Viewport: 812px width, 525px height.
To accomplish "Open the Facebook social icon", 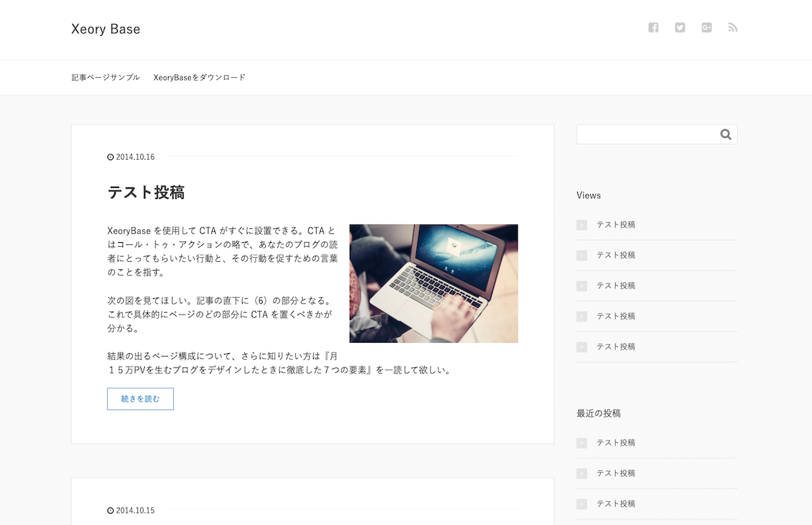I will pos(653,28).
